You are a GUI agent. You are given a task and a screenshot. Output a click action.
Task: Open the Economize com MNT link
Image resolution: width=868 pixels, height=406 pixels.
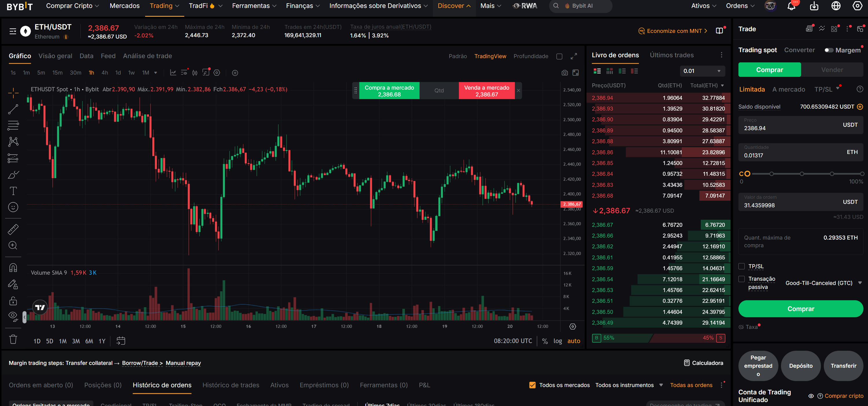[x=673, y=31]
